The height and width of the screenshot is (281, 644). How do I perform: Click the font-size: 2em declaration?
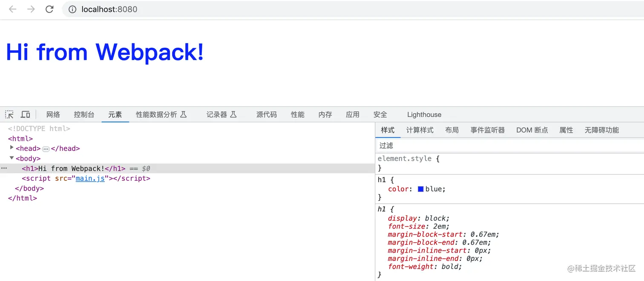(x=419, y=226)
